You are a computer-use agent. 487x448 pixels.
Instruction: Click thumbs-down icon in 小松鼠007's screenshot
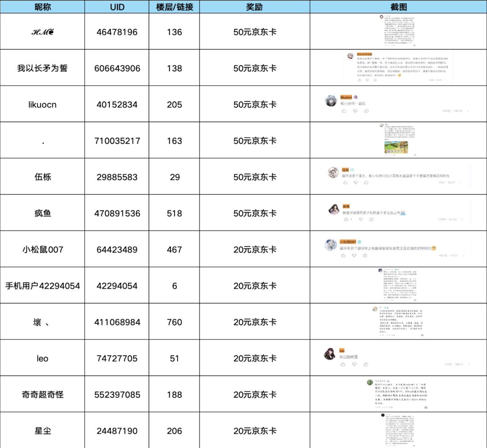(x=354, y=256)
